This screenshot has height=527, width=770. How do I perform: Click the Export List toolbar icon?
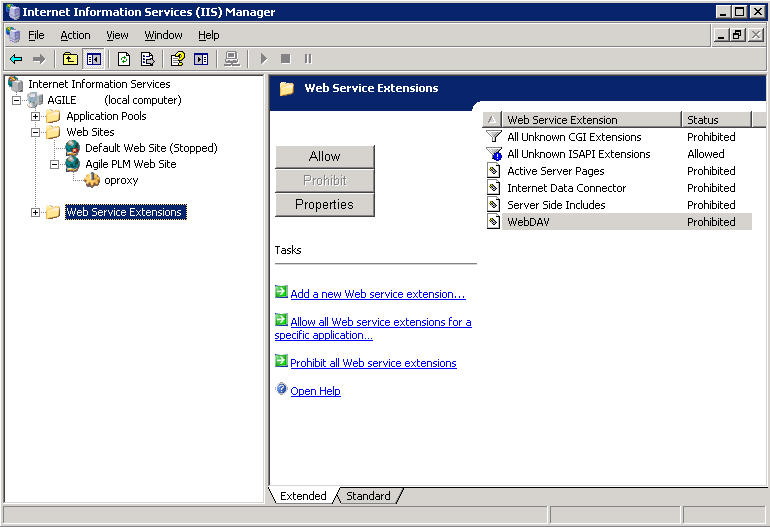tap(147, 59)
